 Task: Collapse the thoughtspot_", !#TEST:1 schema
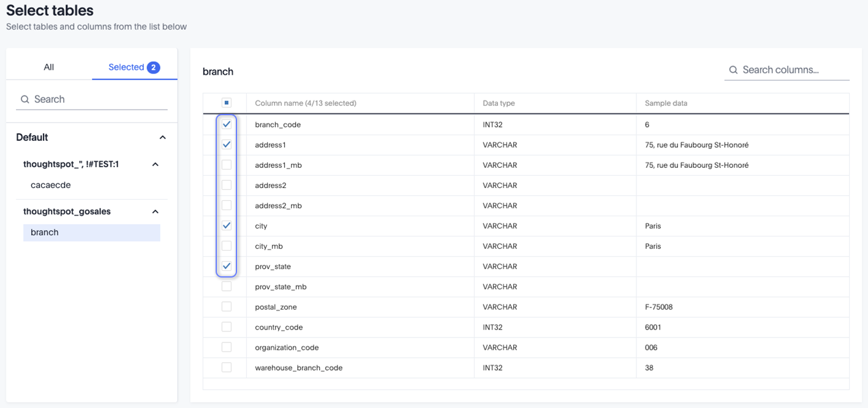coord(156,164)
